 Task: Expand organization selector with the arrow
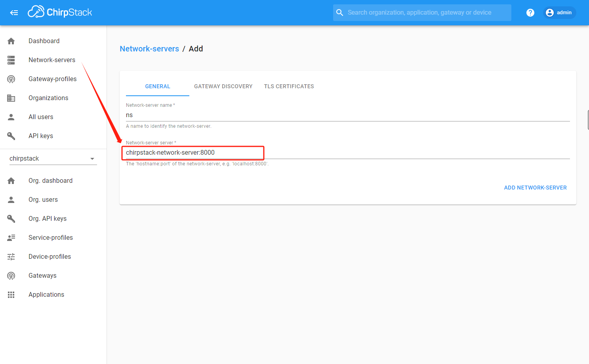[x=92, y=159]
